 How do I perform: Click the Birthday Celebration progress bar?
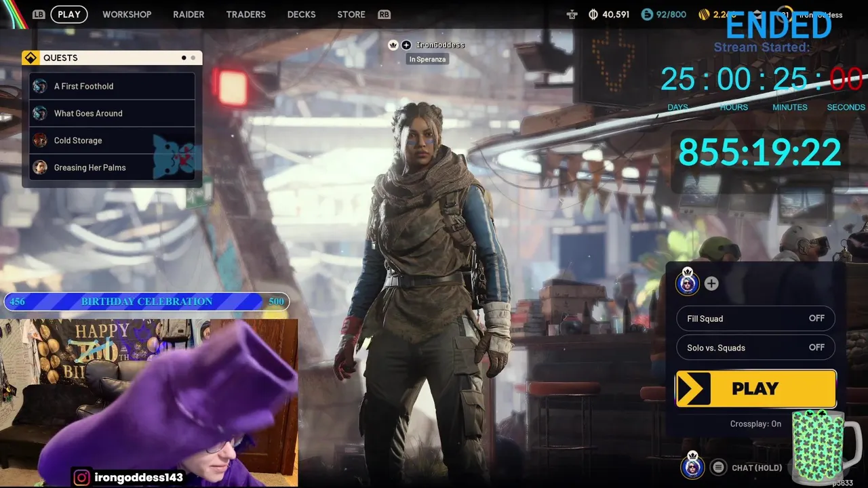pos(146,302)
